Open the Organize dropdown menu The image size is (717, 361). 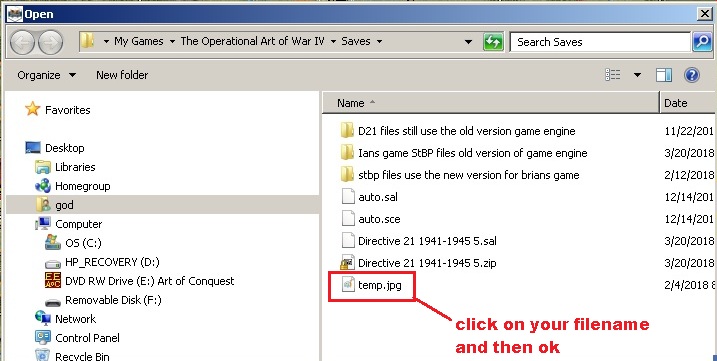[46, 75]
